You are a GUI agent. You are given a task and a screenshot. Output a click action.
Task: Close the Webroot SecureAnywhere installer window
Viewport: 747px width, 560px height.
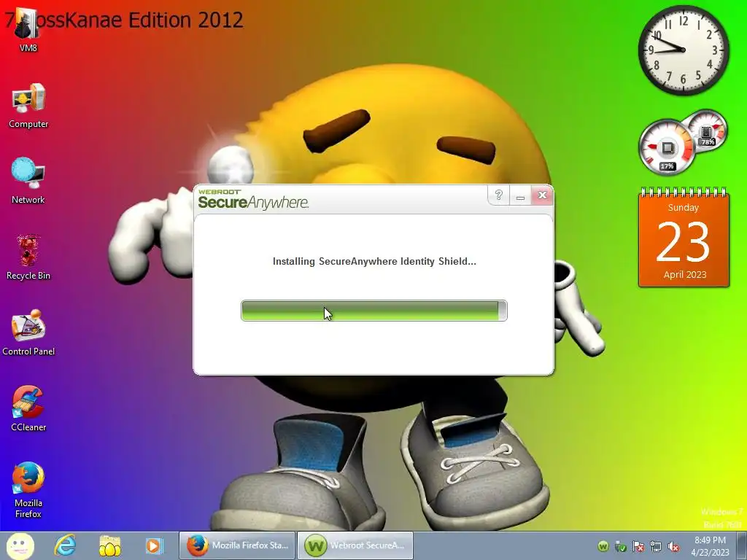point(542,195)
